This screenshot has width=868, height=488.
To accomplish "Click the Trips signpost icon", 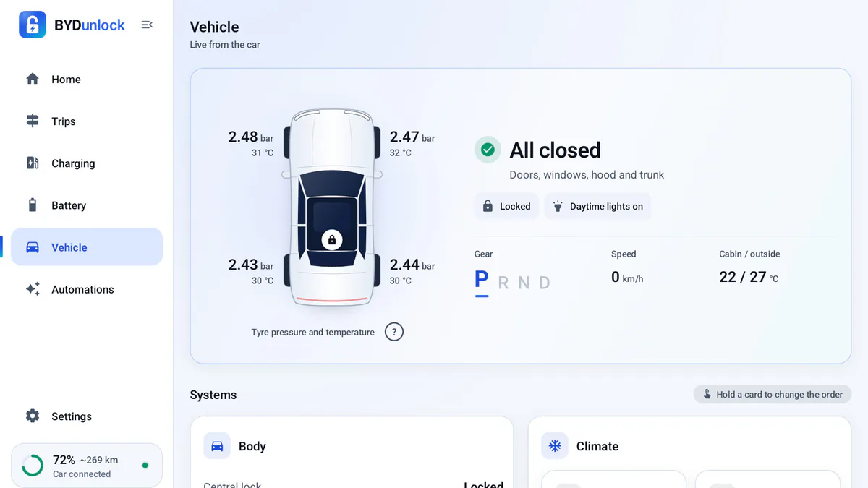I will click(33, 121).
